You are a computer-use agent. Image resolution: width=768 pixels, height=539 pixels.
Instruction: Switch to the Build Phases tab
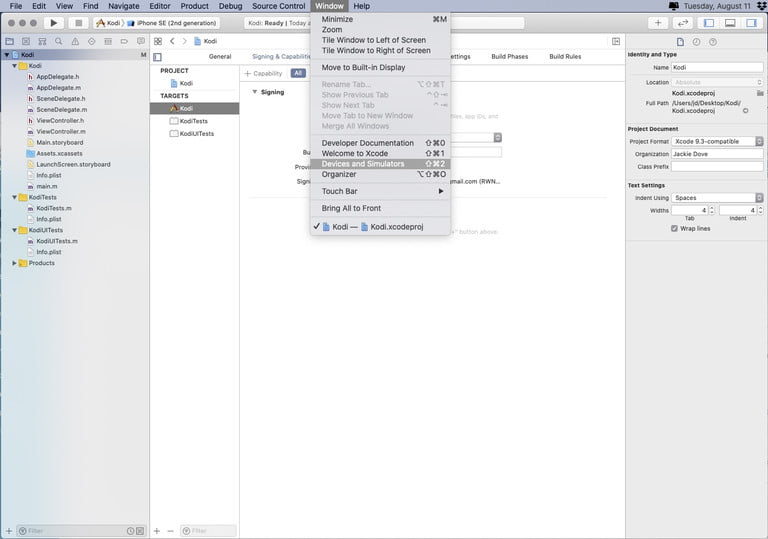pos(509,57)
